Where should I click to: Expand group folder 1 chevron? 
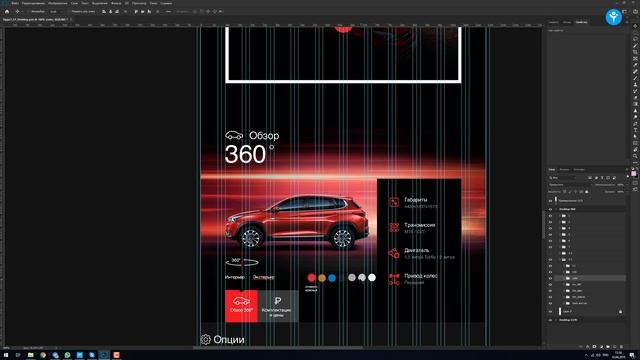click(x=560, y=216)
